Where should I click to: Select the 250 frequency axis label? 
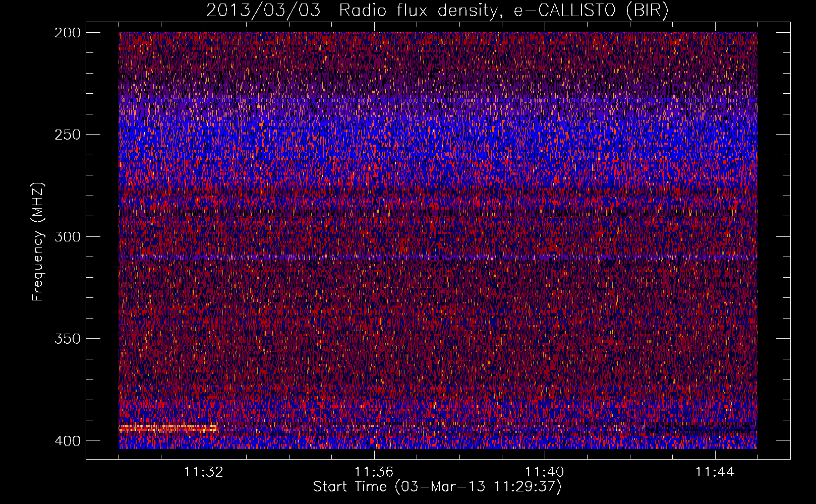click(67, 135)
